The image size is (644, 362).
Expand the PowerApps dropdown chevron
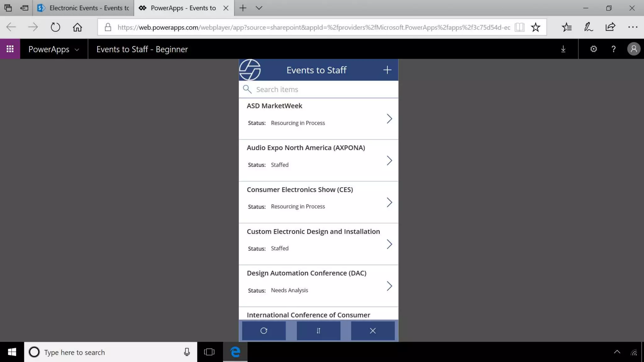coord(77,50)
